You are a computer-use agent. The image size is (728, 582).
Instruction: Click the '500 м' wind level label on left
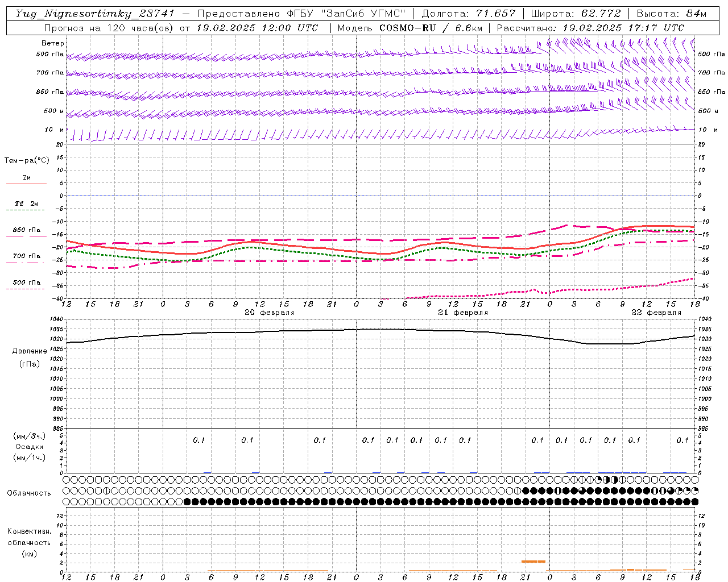[x=55, y=111]
